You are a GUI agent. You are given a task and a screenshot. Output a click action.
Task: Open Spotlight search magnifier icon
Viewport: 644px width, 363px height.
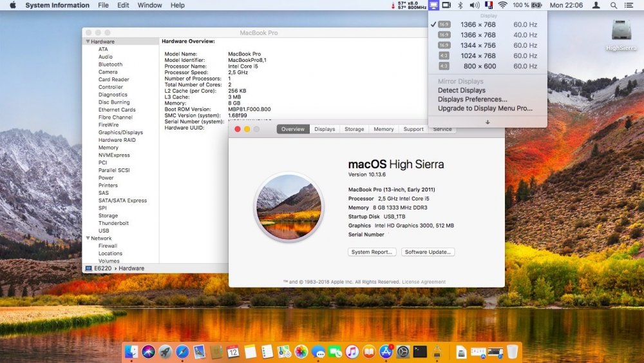coord(614,5)
